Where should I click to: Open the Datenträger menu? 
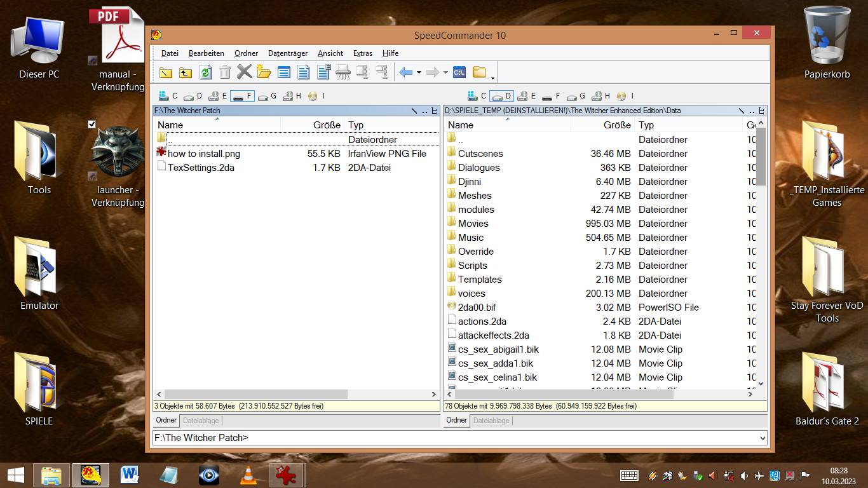288,53
